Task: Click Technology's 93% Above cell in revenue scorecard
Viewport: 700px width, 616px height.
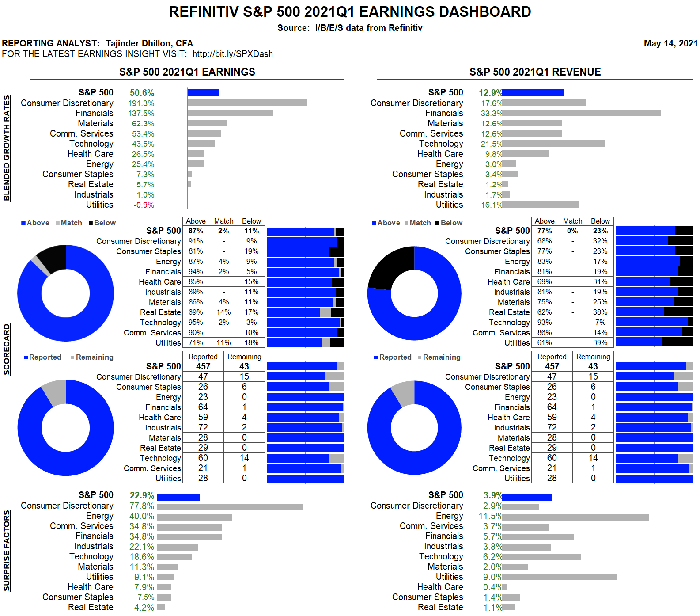Action: pos(545,322)
